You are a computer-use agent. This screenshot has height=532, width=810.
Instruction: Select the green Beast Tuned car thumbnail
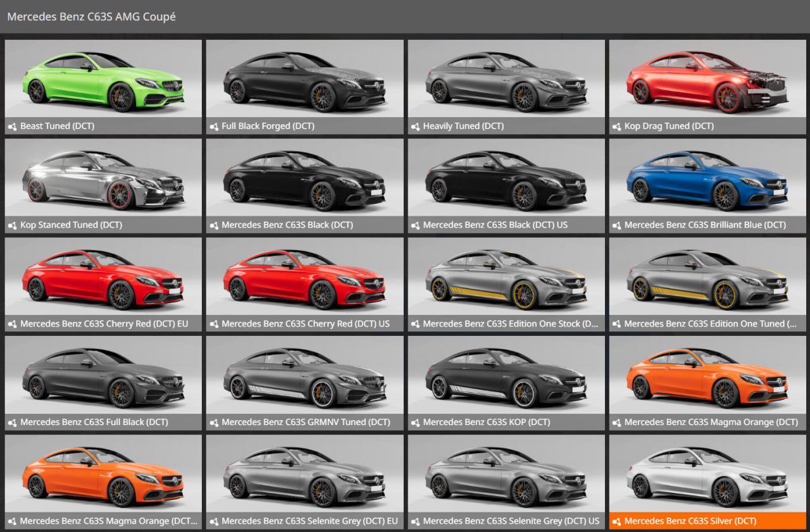[x=103, y=79]
